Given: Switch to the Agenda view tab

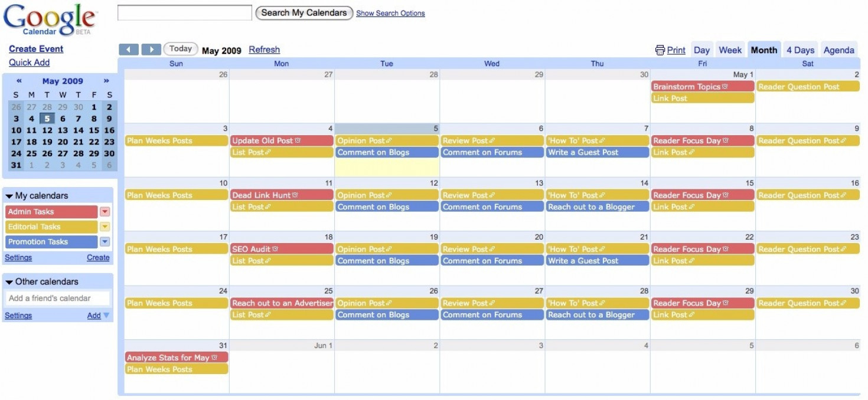Looking at the screenshot, I should pyautogui.click(x=838, y=50).
